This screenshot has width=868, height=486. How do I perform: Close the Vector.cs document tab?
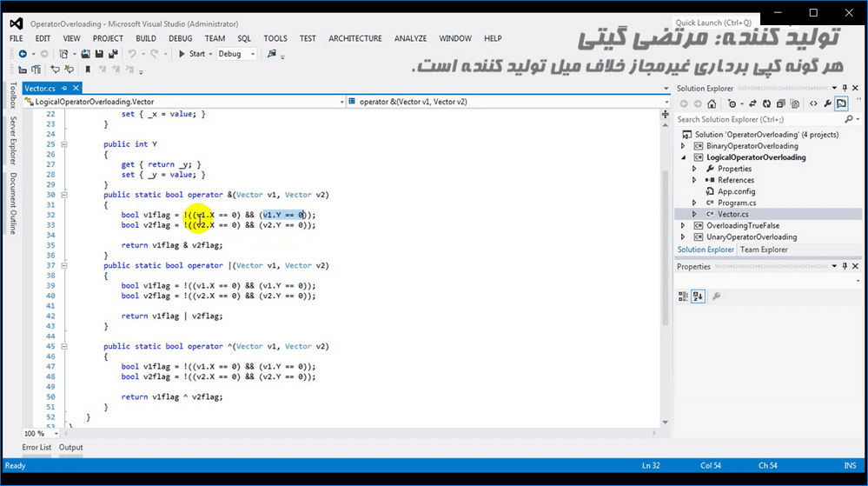pos(76,88)
